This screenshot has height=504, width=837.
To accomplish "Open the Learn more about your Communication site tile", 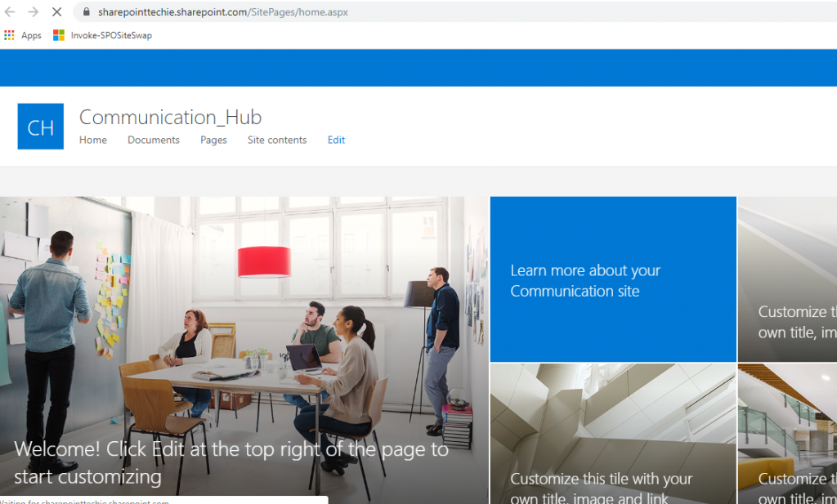I will (612, 279).
